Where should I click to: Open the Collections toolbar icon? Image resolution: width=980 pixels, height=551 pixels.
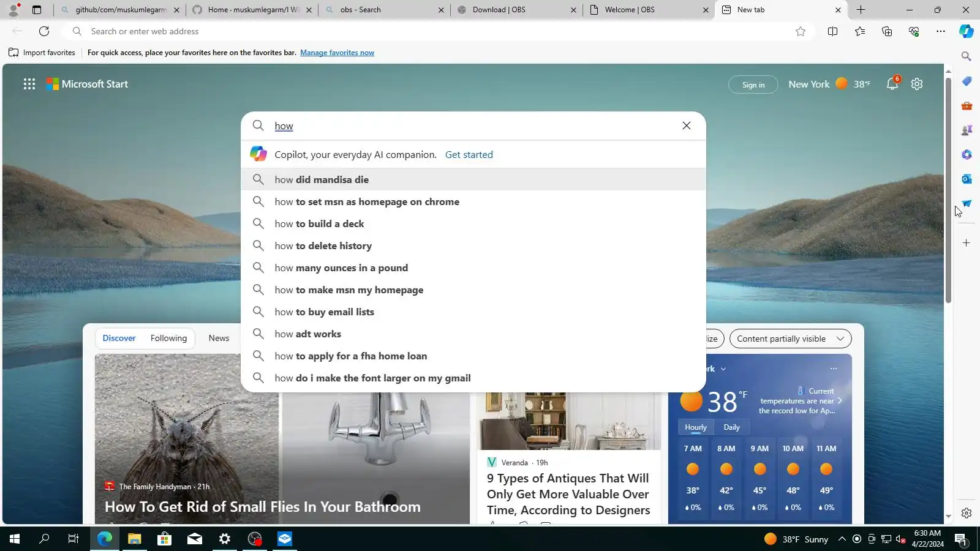[887, 31]
